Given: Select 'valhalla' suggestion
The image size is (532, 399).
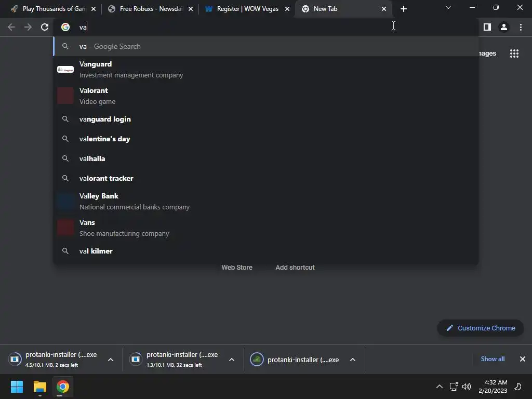Looking at the screenshot, I should (266, 158).
